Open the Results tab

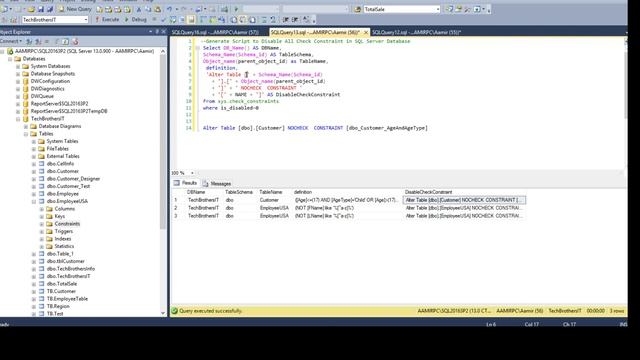(x=185, y=183)
